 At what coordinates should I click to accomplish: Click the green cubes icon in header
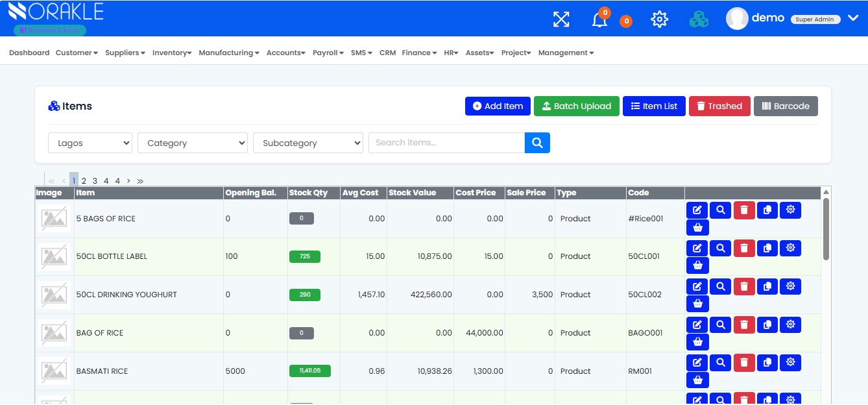coord(699,19)
